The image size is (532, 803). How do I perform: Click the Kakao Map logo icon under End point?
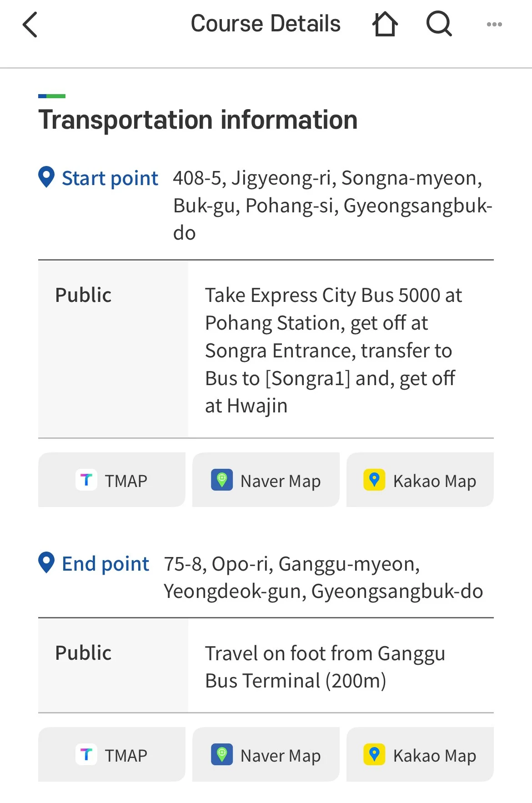click(374, 754)
